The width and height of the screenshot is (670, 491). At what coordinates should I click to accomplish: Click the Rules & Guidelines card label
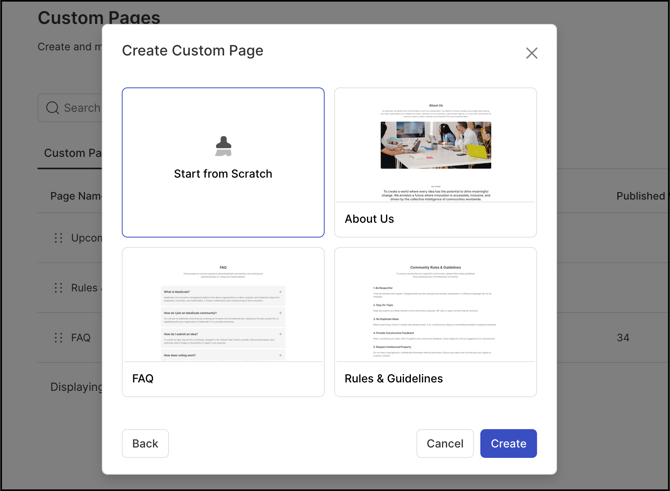393,379
